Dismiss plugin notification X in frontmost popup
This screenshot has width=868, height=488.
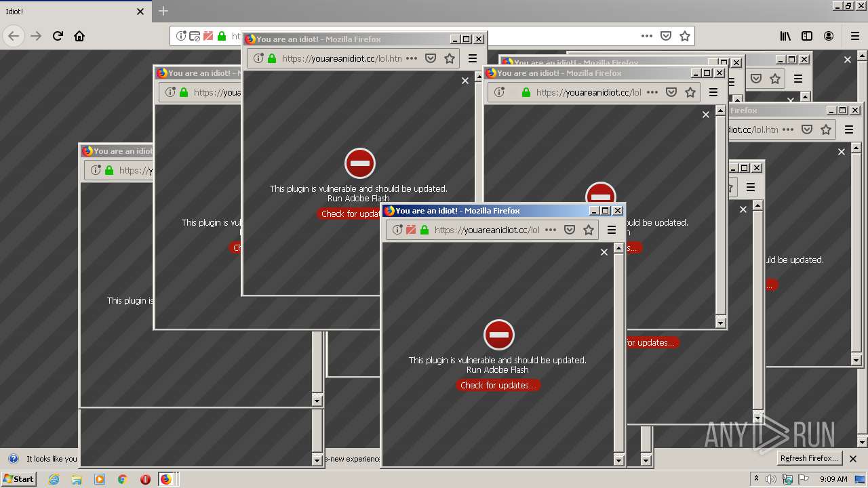tap(604, 252)
